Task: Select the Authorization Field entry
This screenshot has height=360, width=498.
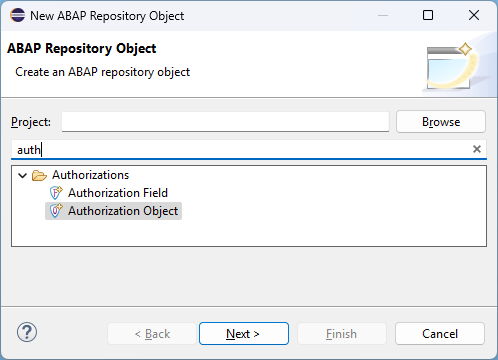Action: (x=118, y=193)
